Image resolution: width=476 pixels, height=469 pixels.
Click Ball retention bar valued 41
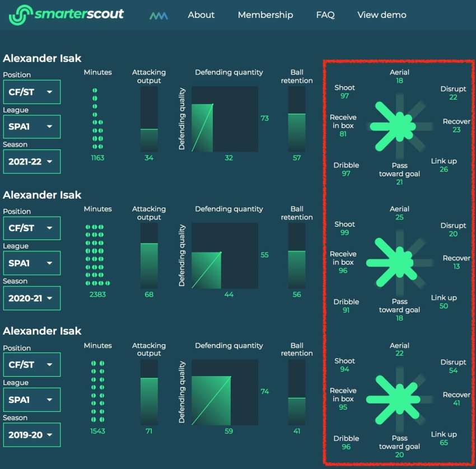pos(297,392)
